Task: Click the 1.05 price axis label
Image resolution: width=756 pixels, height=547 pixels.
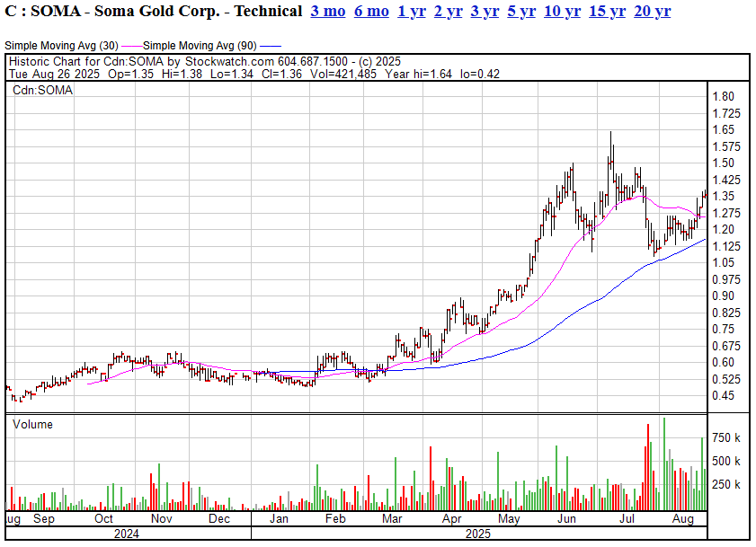Action: [x=724, y=262]
